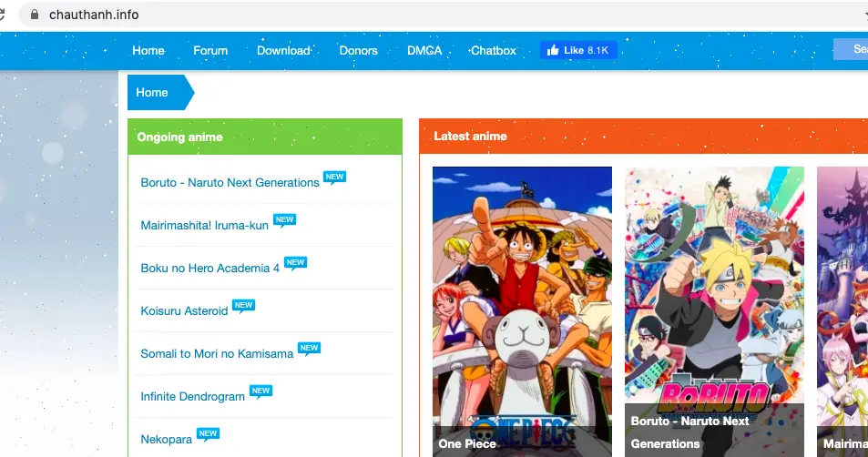Image resolution: width=868 pixels, height=457 pixels.
Task: Open the One Piece anime poster
Action: tap(522, 311)
